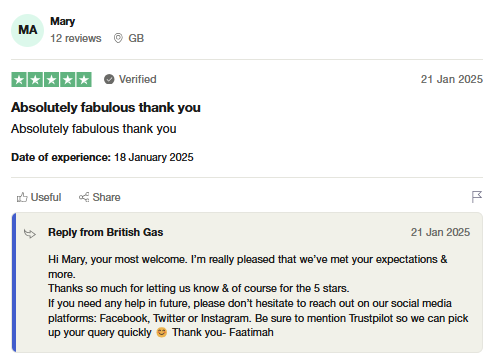Click the reply arrow icon in British Gas reply
The image size is (495, 364).
(30, 234)
